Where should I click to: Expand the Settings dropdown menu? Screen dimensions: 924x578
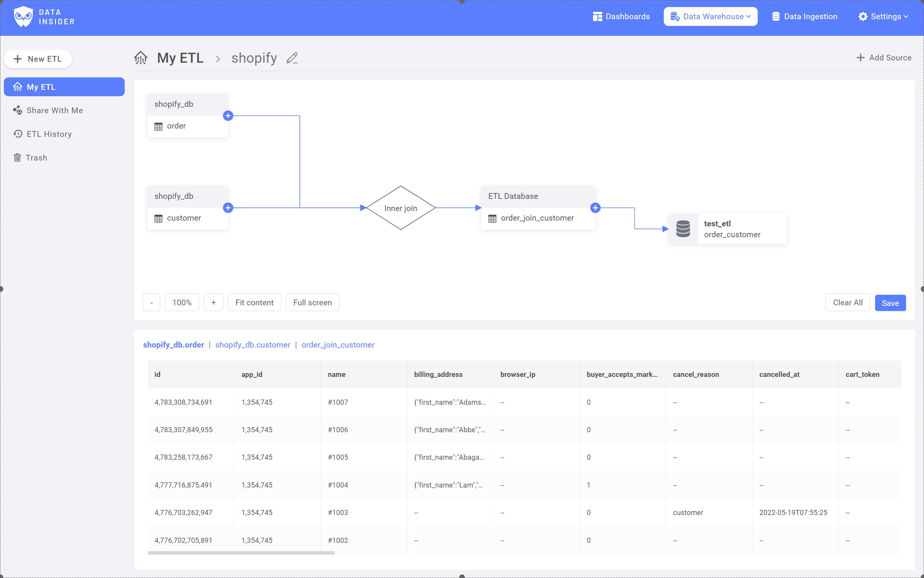(x=883, y=17)
